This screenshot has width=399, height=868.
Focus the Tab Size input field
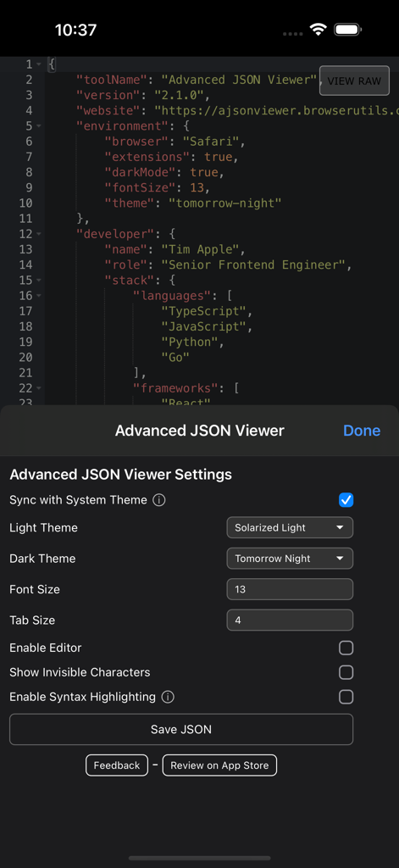290,620
